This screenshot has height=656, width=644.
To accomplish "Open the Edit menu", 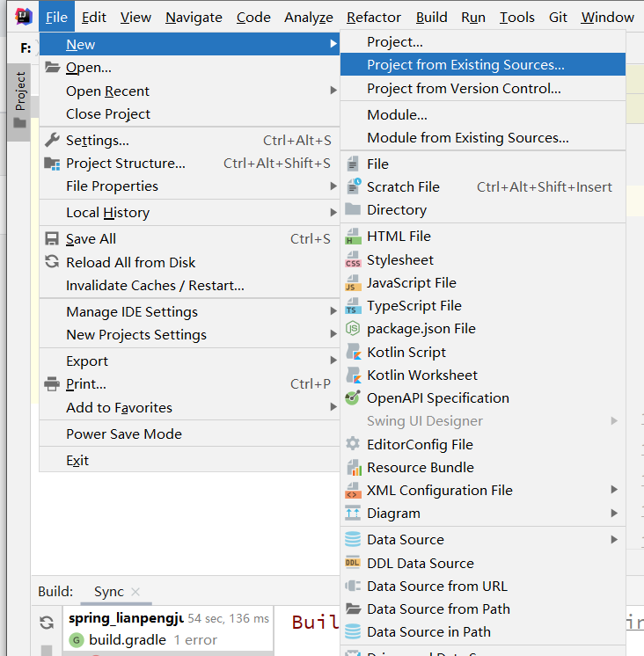I will (x=94, y=18).
